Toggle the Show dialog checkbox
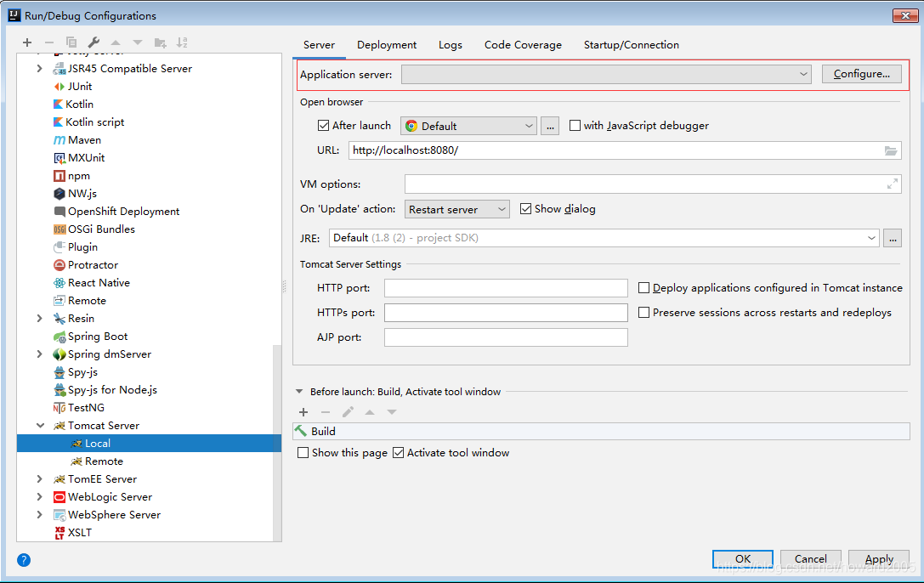Screen dimensions: 924x583 tap(525, 209)
